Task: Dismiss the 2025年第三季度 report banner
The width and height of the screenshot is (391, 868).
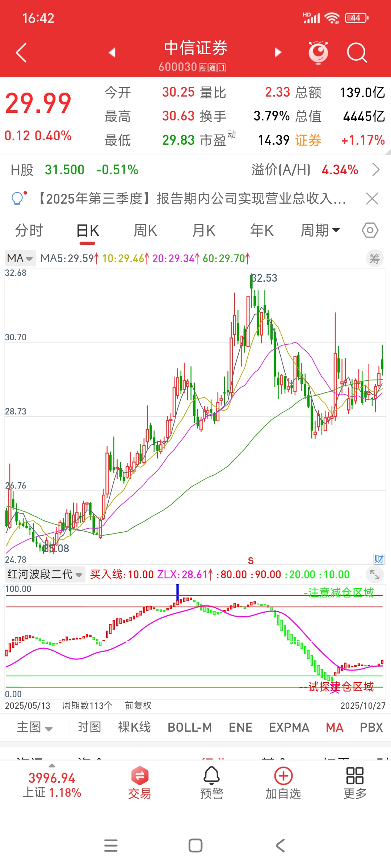Action: point(372,199)
